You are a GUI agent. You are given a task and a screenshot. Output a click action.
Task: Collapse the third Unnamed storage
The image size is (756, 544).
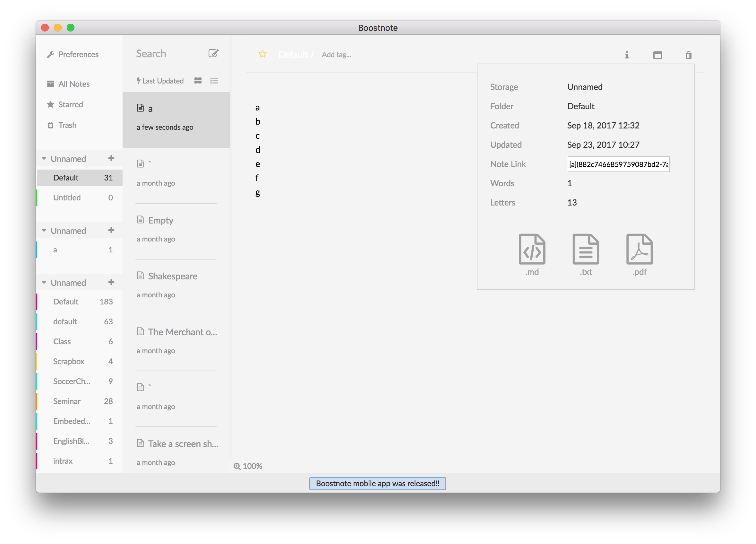click(44, 283)
